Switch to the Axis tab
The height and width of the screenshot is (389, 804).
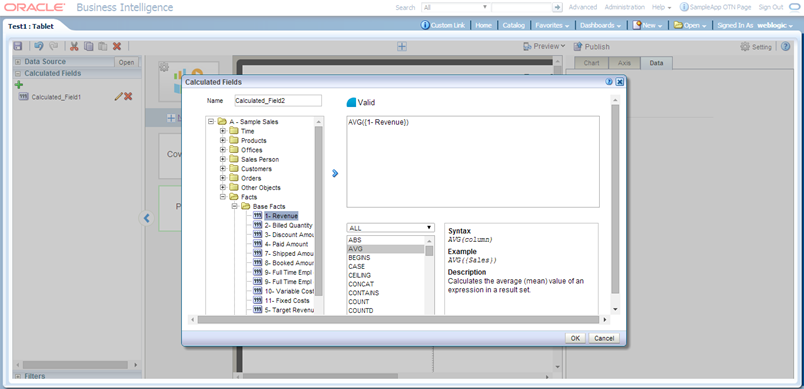[624, 63]
